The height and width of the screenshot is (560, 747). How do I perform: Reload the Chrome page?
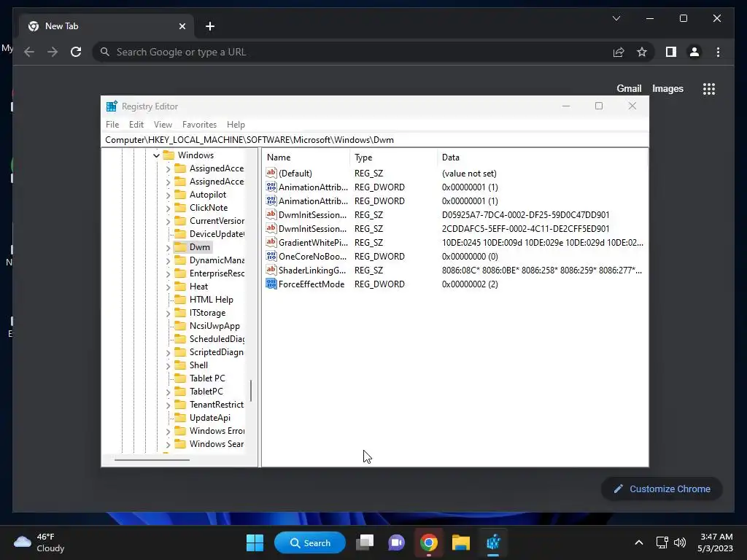point(76,52)
